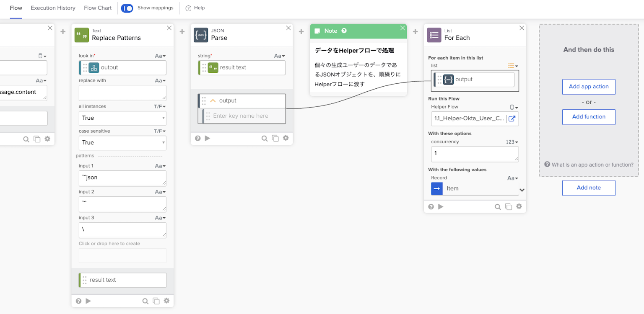Switch to Execution History tab
Viewport: 644px width, 314px height.
(x=53, y=8)
